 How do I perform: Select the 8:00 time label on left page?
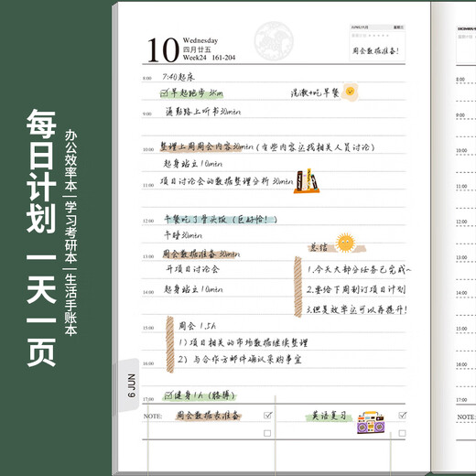[147, 79]
